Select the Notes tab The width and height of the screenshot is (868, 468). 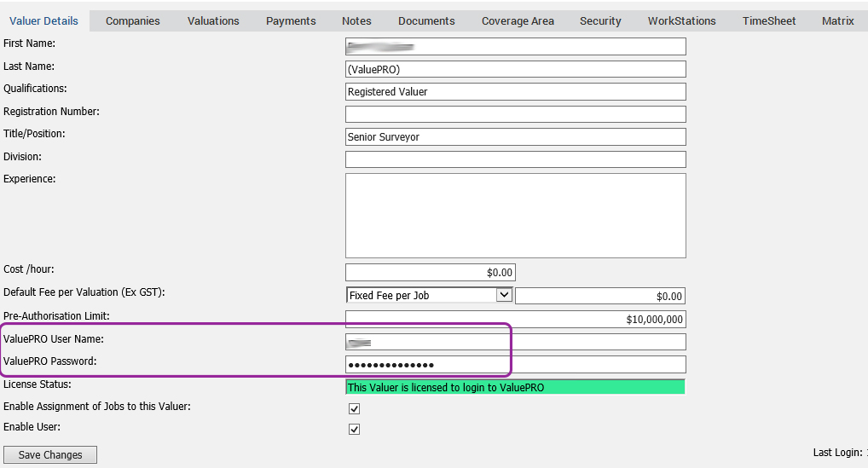pos(356,21)
